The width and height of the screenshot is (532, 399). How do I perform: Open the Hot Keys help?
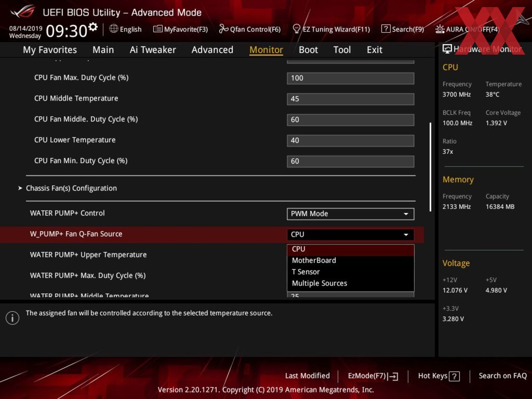[439, 376]
